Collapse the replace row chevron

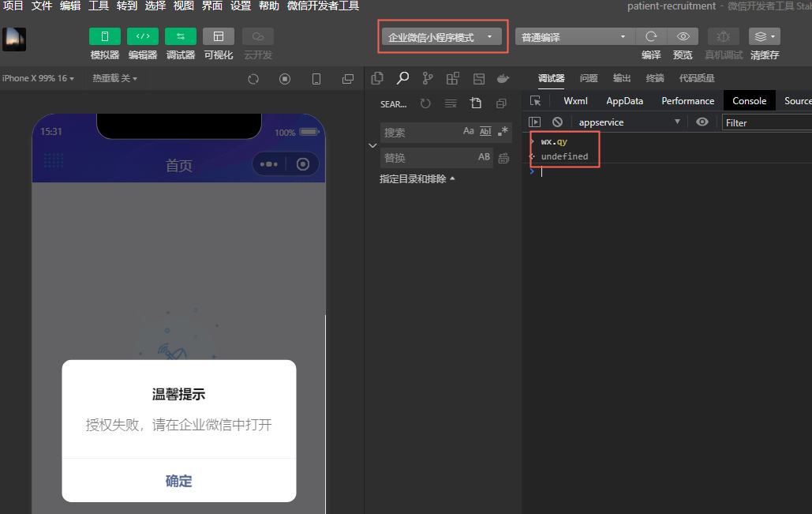click(372, 145)
